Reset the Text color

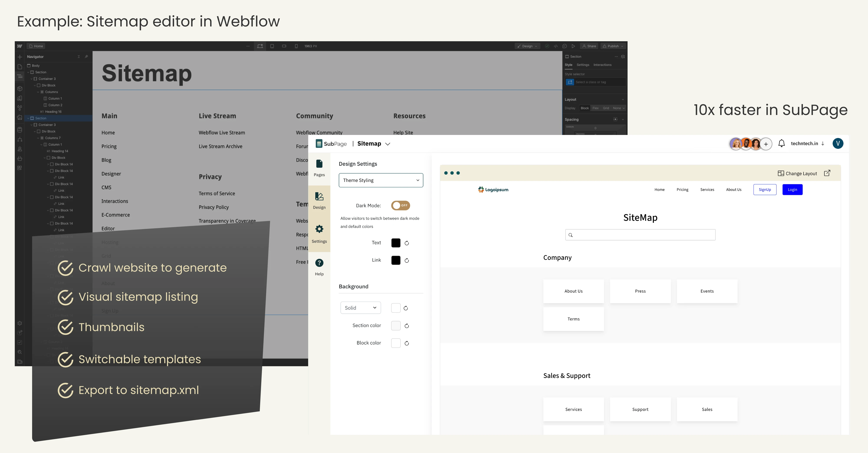(x=407, y=243)
